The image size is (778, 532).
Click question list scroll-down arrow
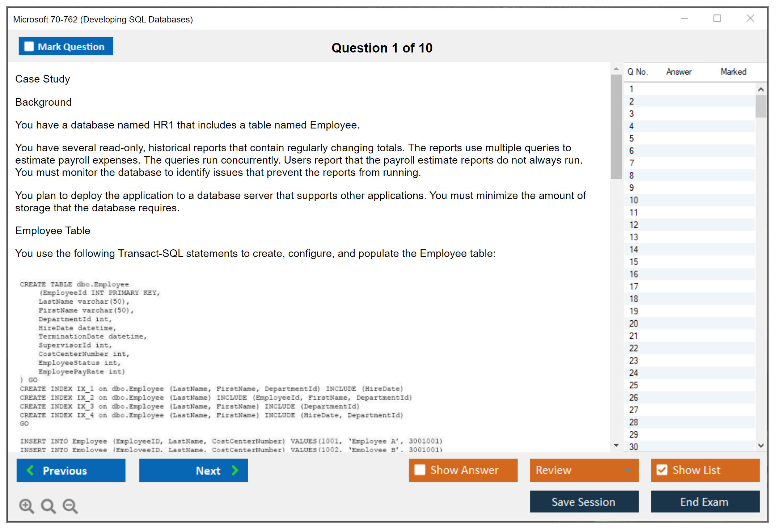tap(761, 446)
